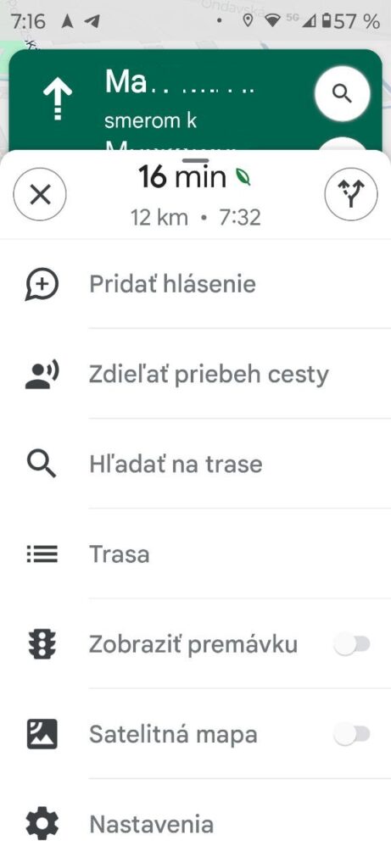This screenshot has width=391, height=868.
Task: Tap the magnifier icon beside Hľadať na trase
Action: click(42, 464)
